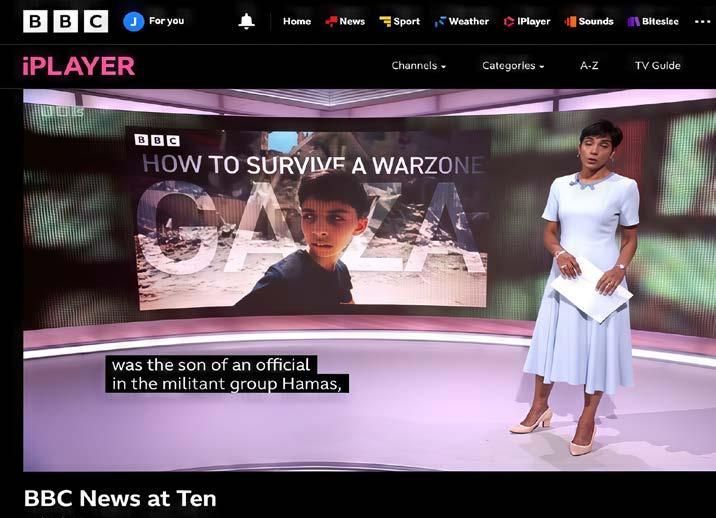Click the pink iPLAYER logo

[x=79, y=66]
